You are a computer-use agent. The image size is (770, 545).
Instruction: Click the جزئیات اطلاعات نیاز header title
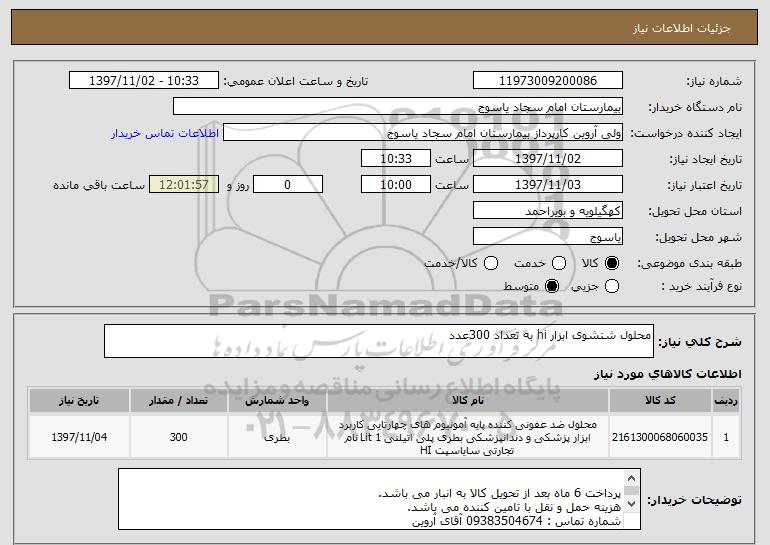pyautogui.click(x=682, y=28)
